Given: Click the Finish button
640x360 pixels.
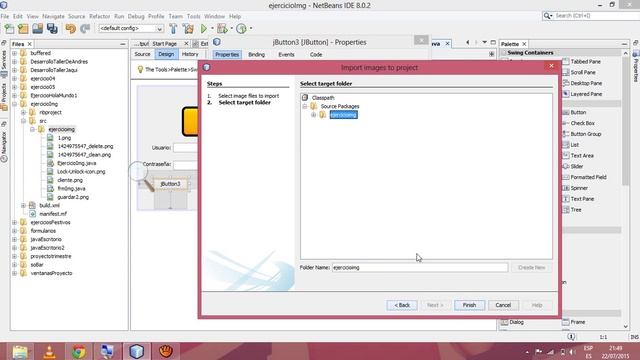Looking at the screenshot, I should (469, 305).
